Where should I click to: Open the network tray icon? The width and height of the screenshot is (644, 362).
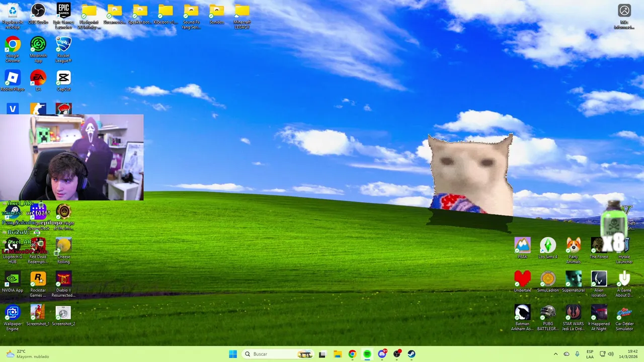[x=602, y=354]
